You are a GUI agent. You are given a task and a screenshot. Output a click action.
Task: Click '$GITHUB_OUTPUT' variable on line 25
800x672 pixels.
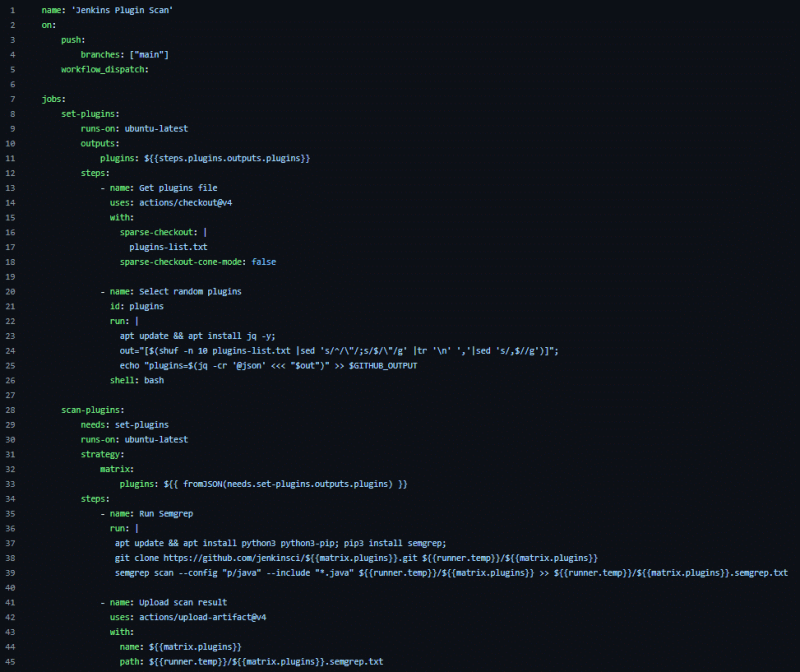(383, 365)
